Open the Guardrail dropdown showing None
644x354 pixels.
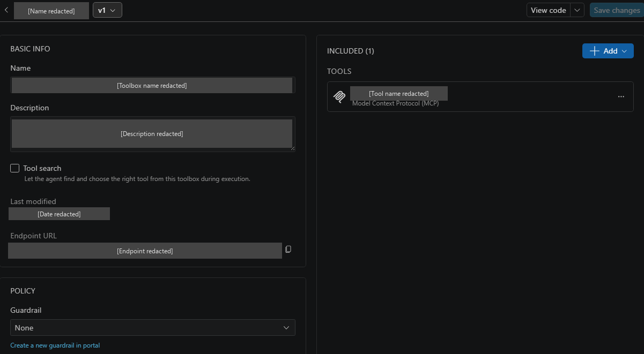(152, 328)
